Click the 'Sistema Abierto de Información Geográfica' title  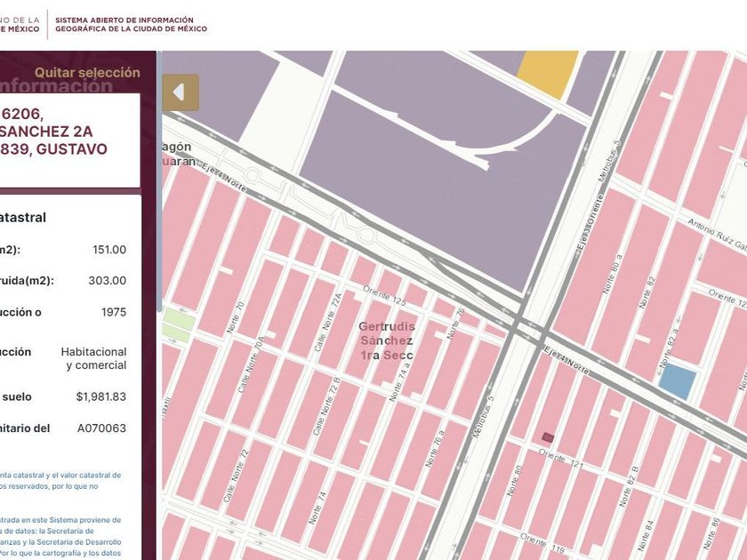131,24
